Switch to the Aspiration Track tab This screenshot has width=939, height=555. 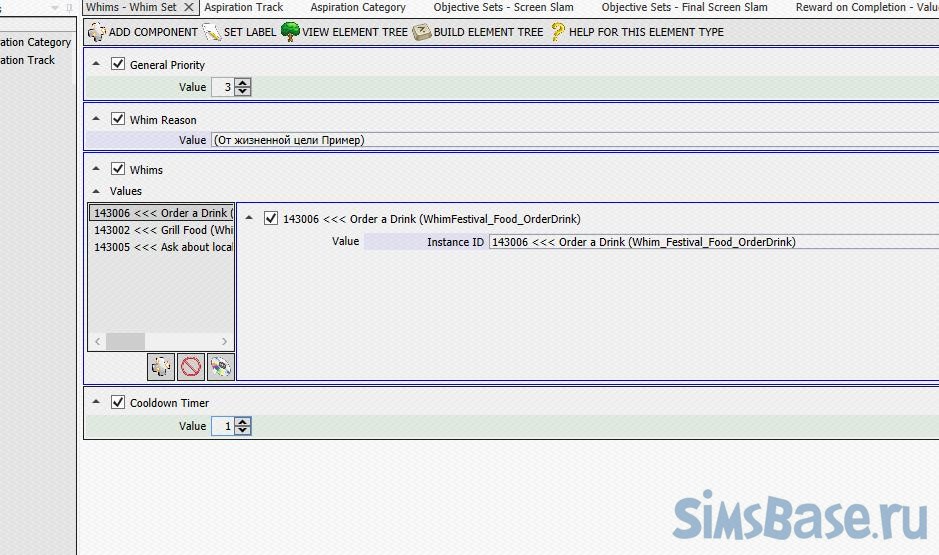pyautogui.click(x=244, y=7)
